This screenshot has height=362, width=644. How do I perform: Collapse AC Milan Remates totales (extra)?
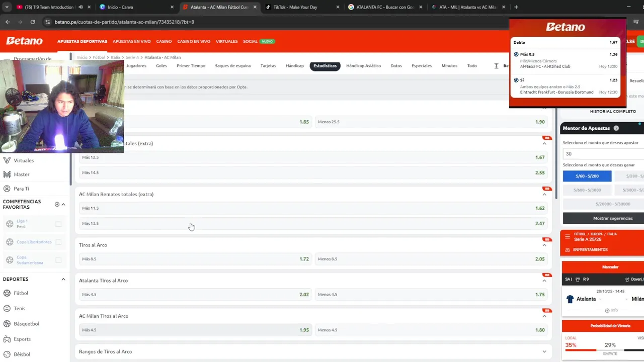pyautogui.click(x=544, y=194)
